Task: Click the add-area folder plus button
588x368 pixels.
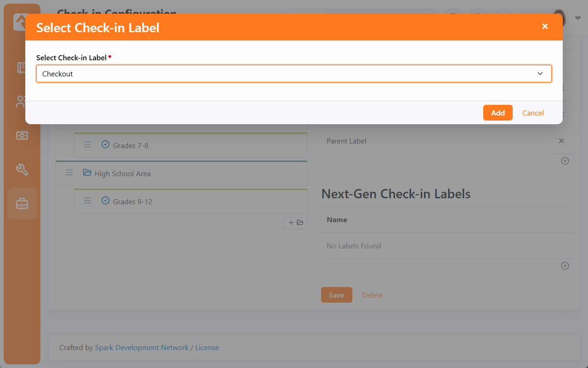Action: [295, 223]
